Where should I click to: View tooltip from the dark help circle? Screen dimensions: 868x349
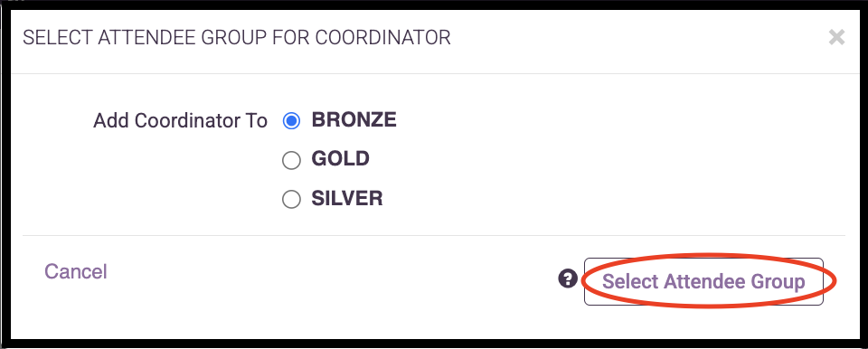pos(568,278)
